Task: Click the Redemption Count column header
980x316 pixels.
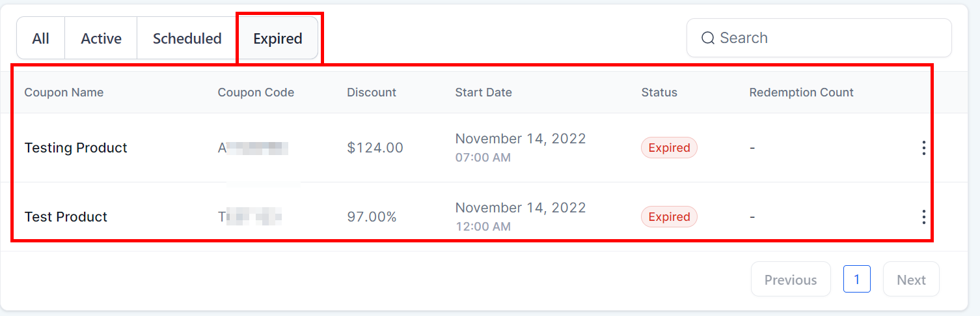Action: coord(801,93)
